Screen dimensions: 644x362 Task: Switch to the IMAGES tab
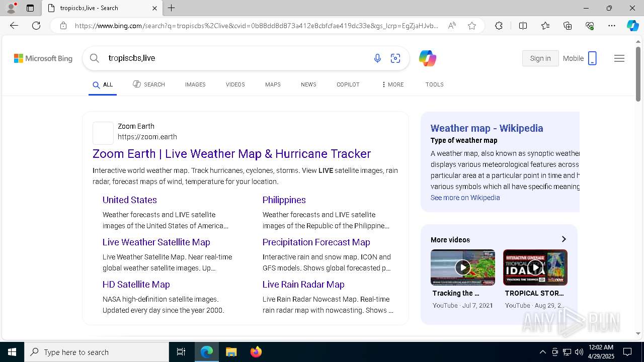pos(195,84)
